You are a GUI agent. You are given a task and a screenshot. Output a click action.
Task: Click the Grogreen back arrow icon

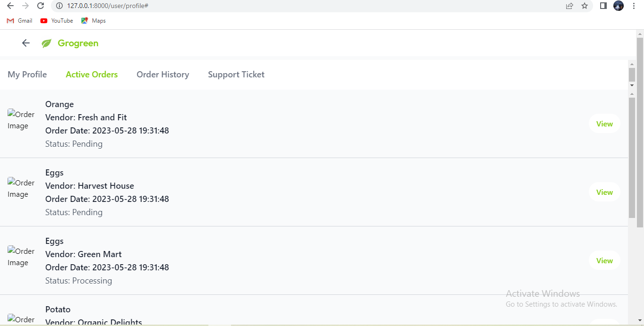(26, 43)
